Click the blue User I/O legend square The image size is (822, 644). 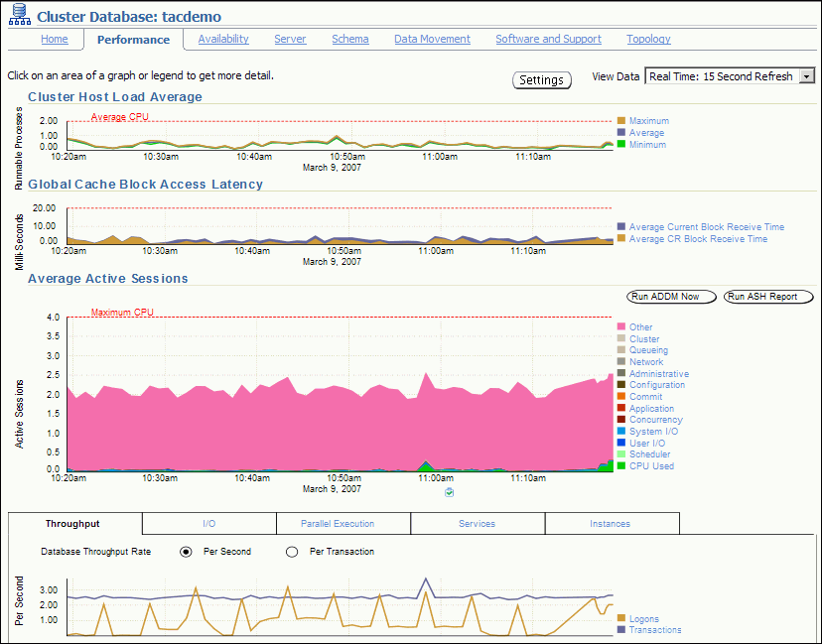click(x=622, y=443)
